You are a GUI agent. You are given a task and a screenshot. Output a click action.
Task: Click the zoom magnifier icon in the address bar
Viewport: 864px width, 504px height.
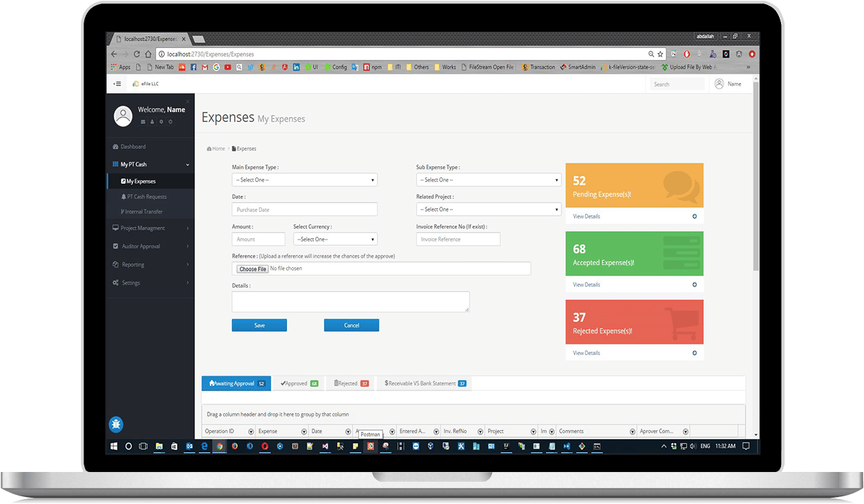click(651, 54)
